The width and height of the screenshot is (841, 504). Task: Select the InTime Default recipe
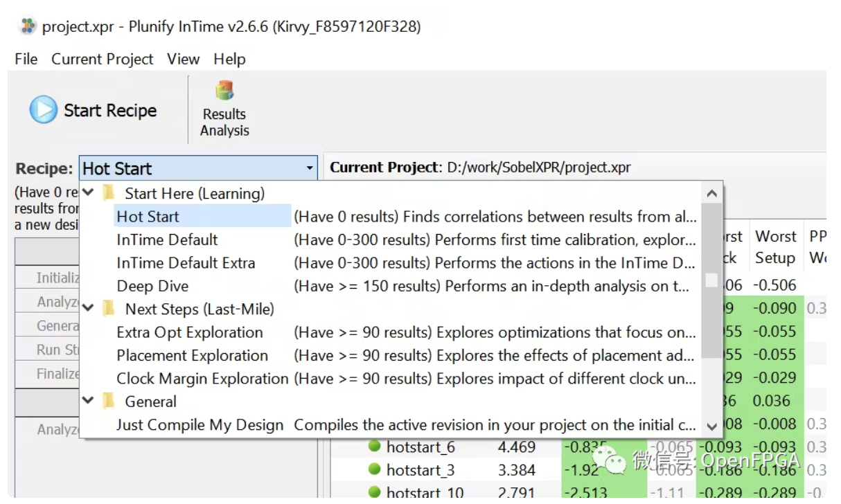167,240
